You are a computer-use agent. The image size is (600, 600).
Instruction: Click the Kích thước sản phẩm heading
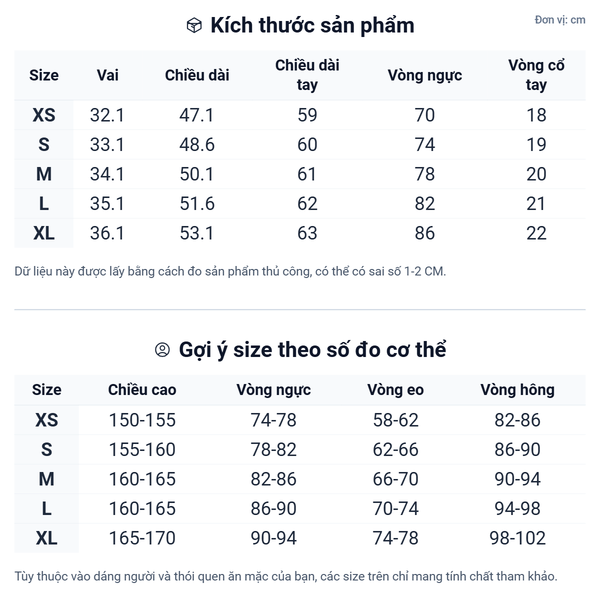(x=312, y=26)
